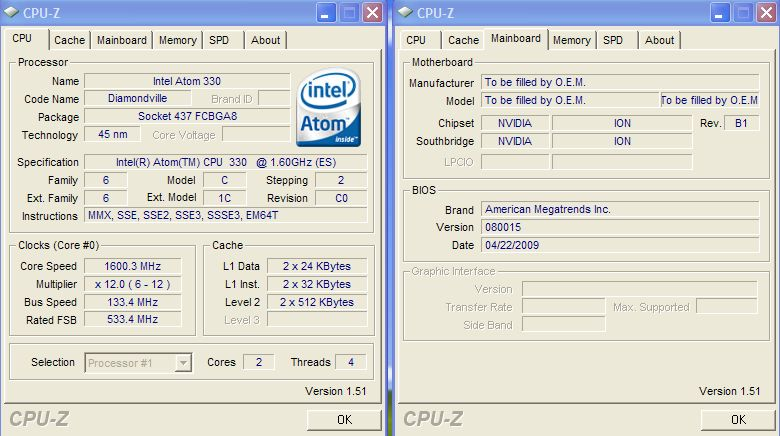This screenshot has height=436, width=780.
Task: Click the CPU-Z icon in left window title bar
Action: point(11,12)
